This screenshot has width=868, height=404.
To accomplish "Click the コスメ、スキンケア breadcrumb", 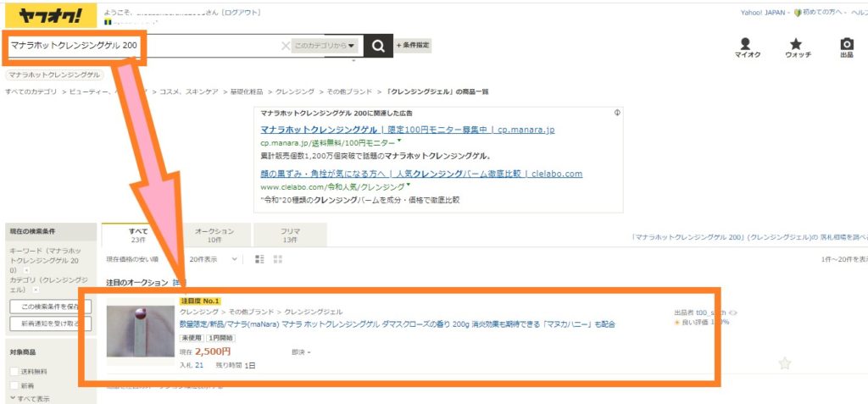I will (x=188, y=91).
